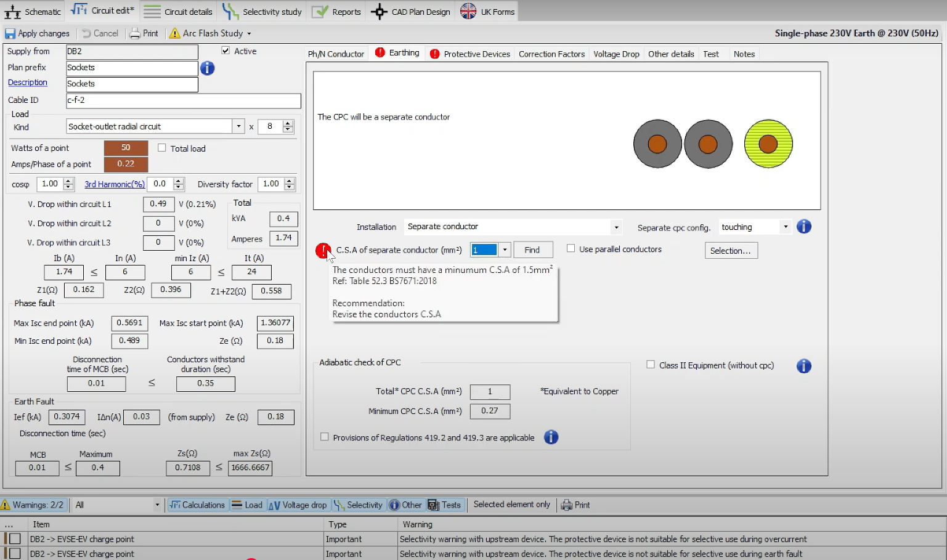The height and width of the screenshot is (560, 947).
Task: Click the Type column header
Action: pyautogui.click(x=360, y=524)
